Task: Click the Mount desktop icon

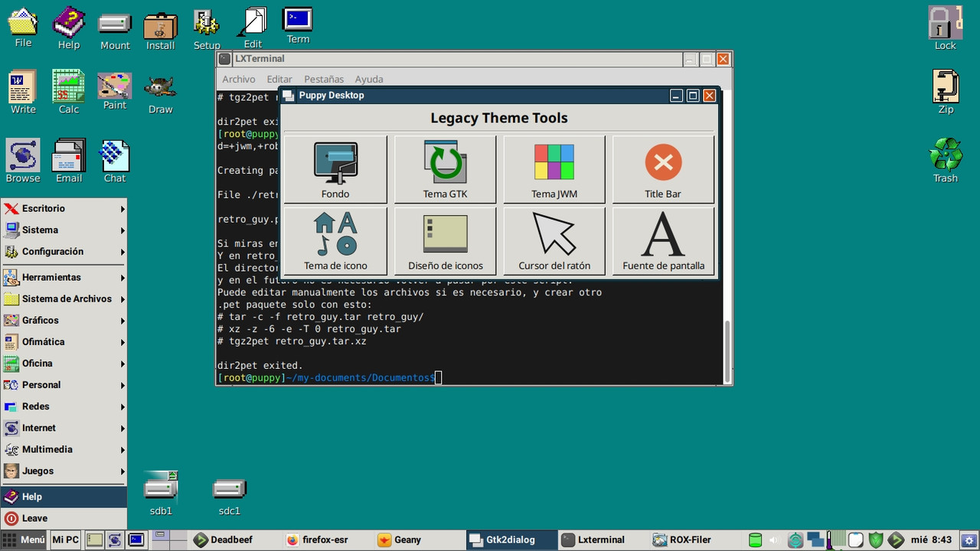Action: tap(115, 31)
